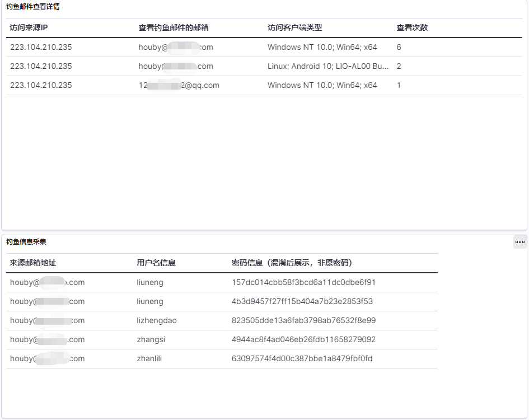This screenshot has width=529, height=420.
Task: Select hash 823505dde13a6fab3798ab76532f8e99
Action: (x=303, y=321)
